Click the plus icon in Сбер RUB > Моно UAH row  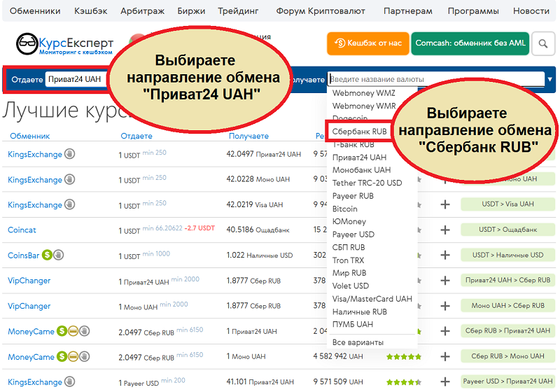[445, 356]
